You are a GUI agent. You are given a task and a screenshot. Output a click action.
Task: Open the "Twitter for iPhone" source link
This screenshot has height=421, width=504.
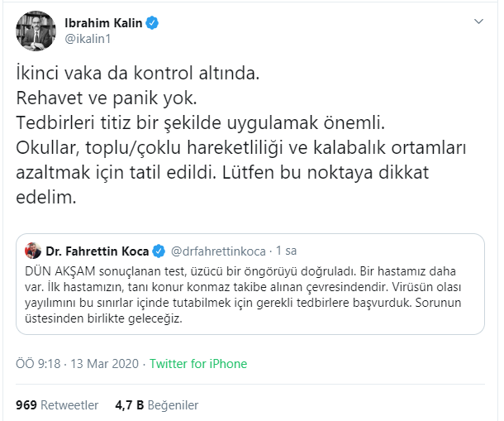click(197, 364)
